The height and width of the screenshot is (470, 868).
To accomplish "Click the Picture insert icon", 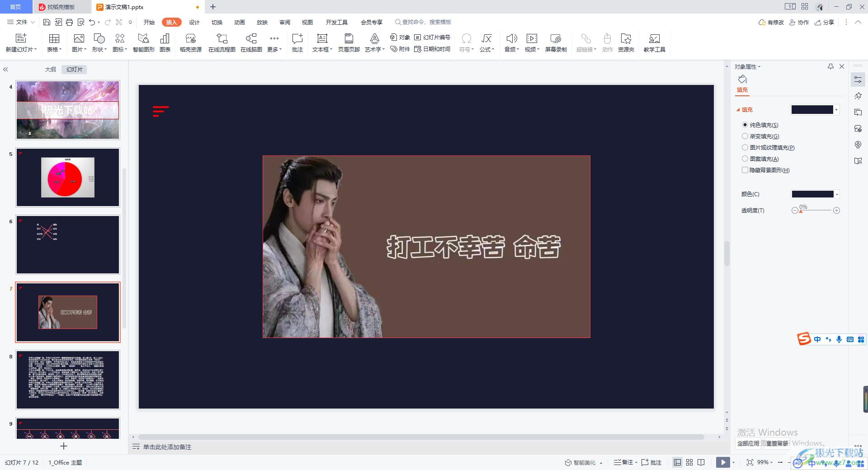I will tap(79, 38).
